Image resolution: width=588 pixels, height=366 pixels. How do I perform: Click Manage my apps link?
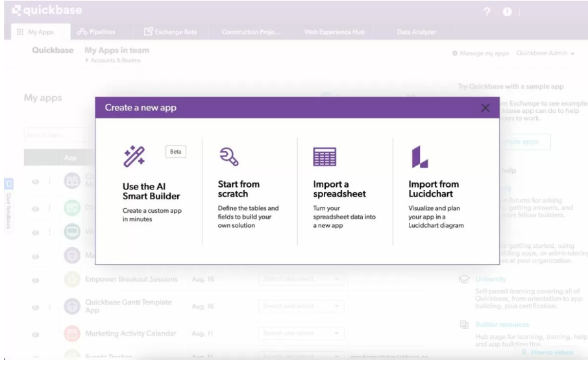tap(480, 53)
